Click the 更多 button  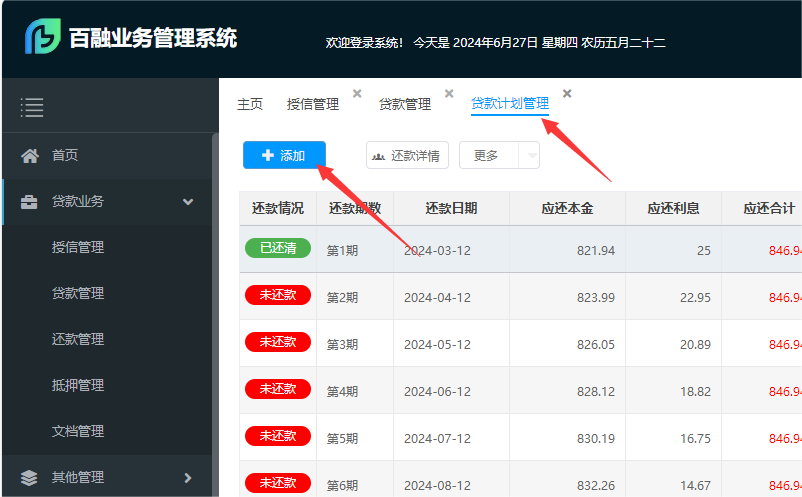pyautogui.click(x=489, y=155)
